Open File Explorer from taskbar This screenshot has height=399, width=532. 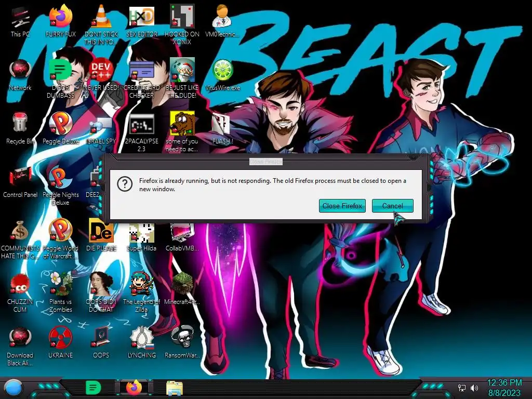coord(175,388)
